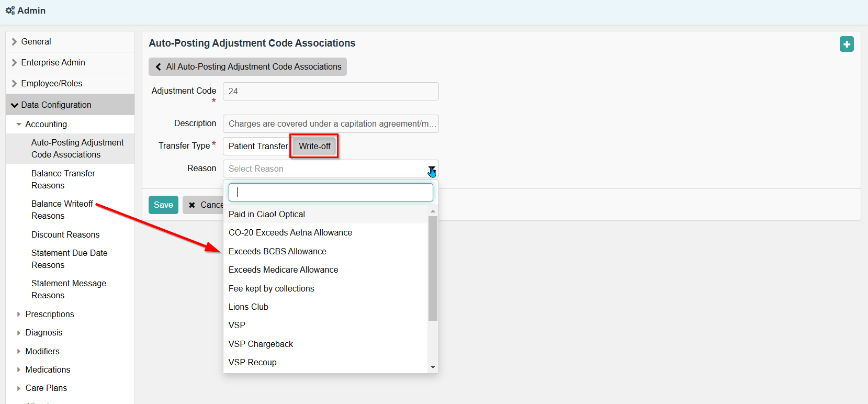The image size is (868, 404).
Task: Expand the Enterprise Admin section
Action: click(15, 63)
